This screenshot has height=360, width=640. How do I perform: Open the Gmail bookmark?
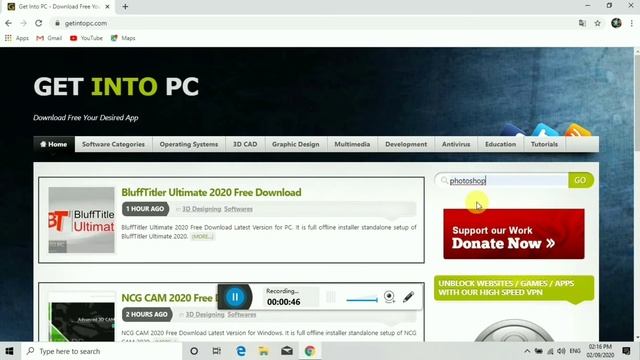point(49,38)
